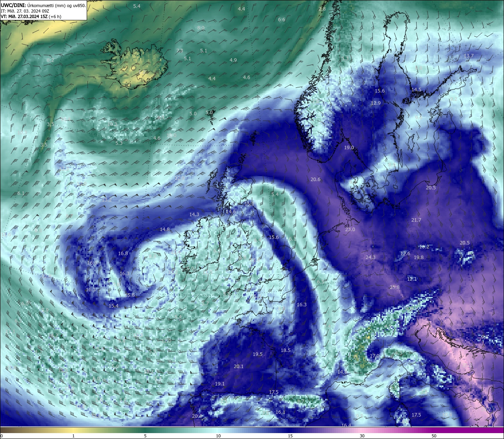The height and width of the screenshot is (439, 504).
Task: Click the 24.3 value label
Action: [371, 257]
